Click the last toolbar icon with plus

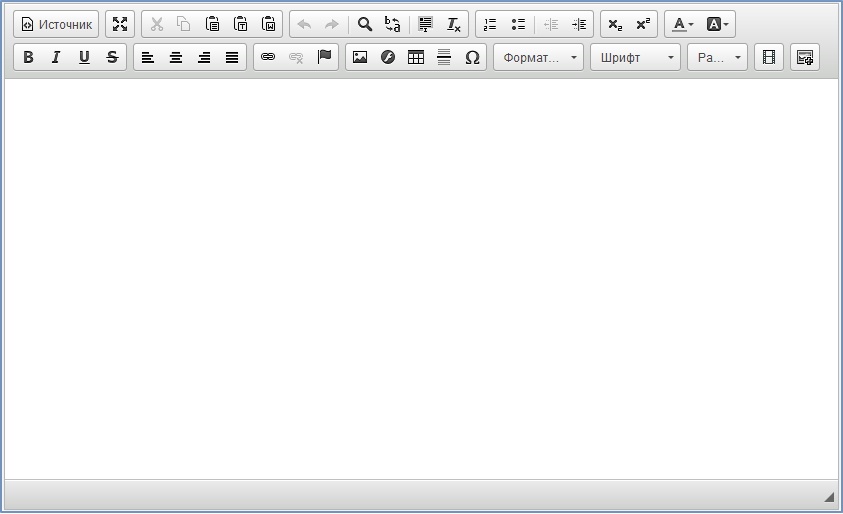tap(805, 57)
